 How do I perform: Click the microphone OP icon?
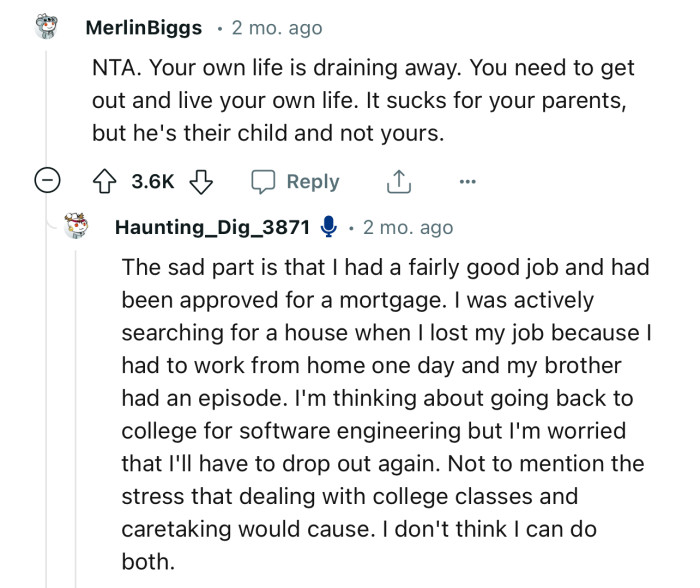pyautogui.click(x=328, y=228)
